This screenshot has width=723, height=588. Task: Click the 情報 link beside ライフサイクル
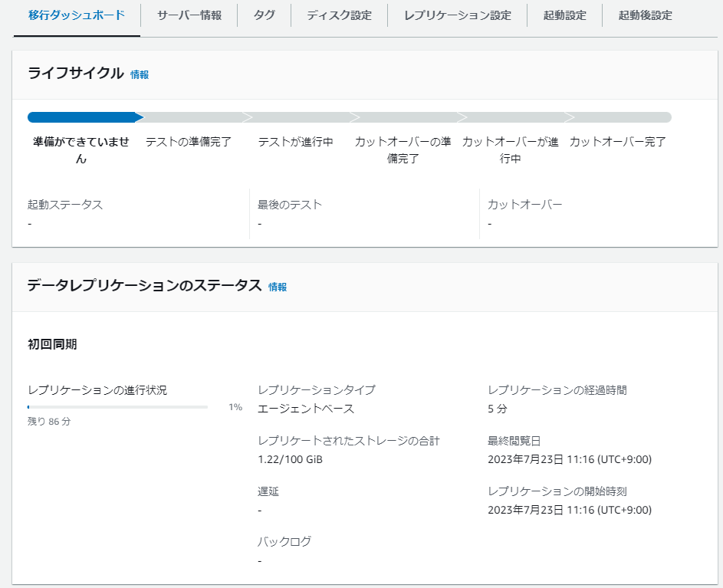[140, 74]
